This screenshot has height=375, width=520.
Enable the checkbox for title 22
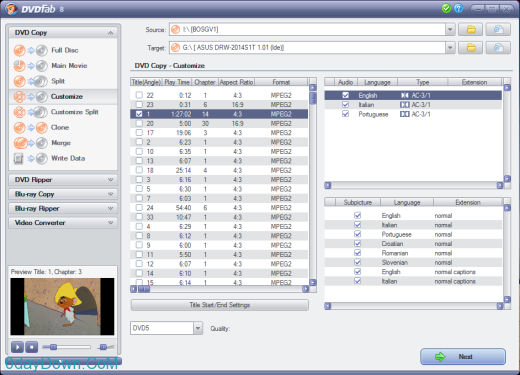[x=139, y=95]
